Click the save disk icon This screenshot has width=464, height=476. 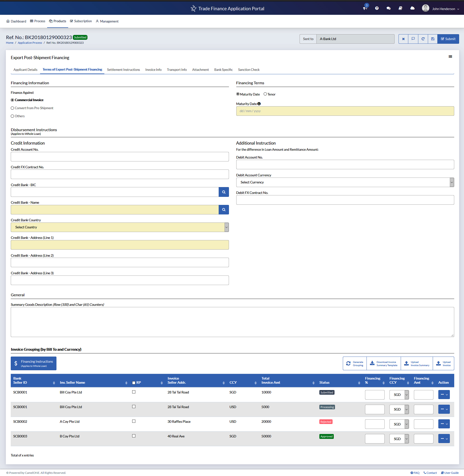pyautogui.click(x=433, y=39)
